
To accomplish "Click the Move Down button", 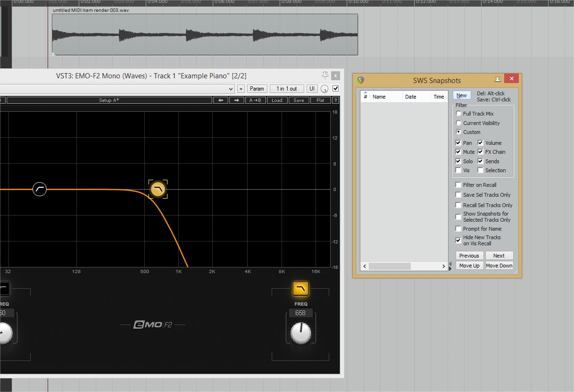I will [x=499, y=266].
